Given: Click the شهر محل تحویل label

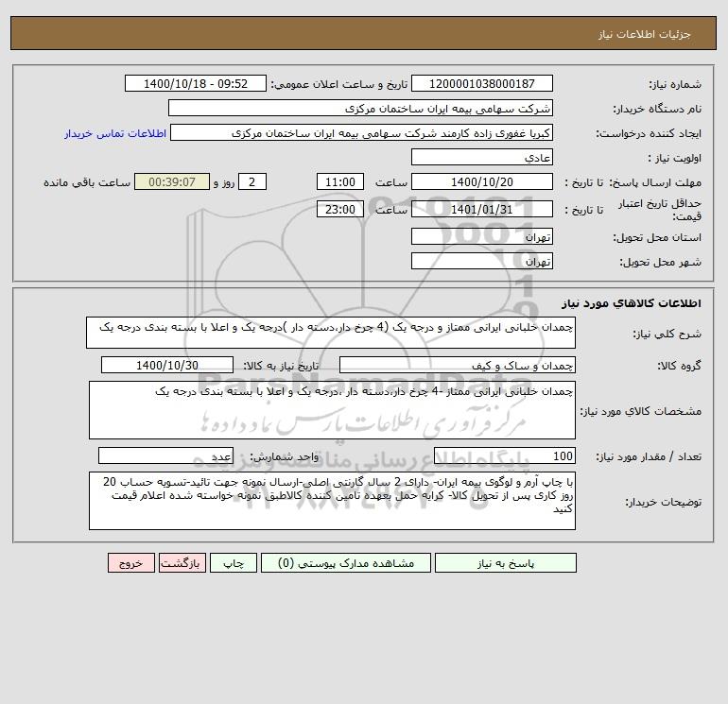Looking at the screenshot, I should coord(661,262).
